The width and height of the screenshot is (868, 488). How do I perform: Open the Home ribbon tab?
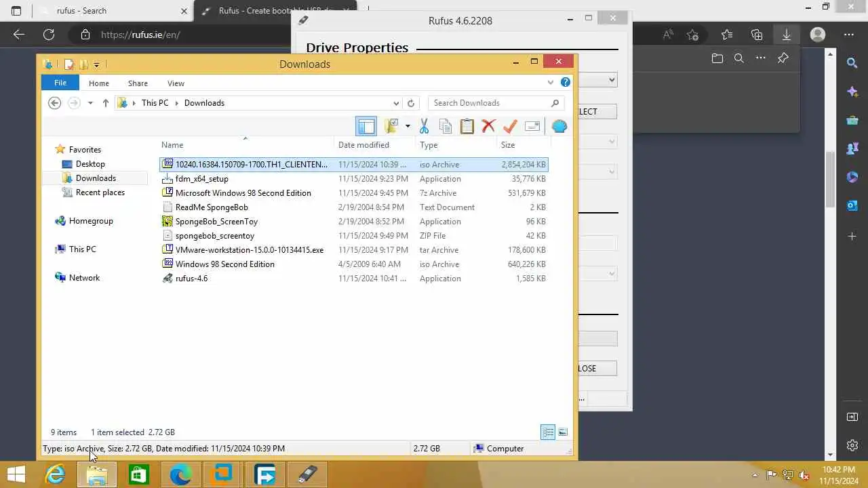pos(98,83)
